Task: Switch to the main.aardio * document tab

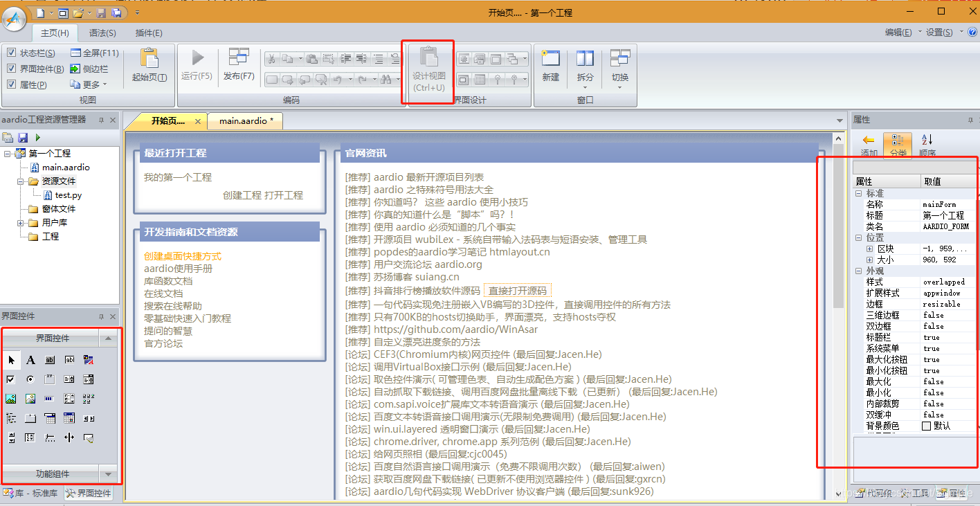Action: [246, 121]
